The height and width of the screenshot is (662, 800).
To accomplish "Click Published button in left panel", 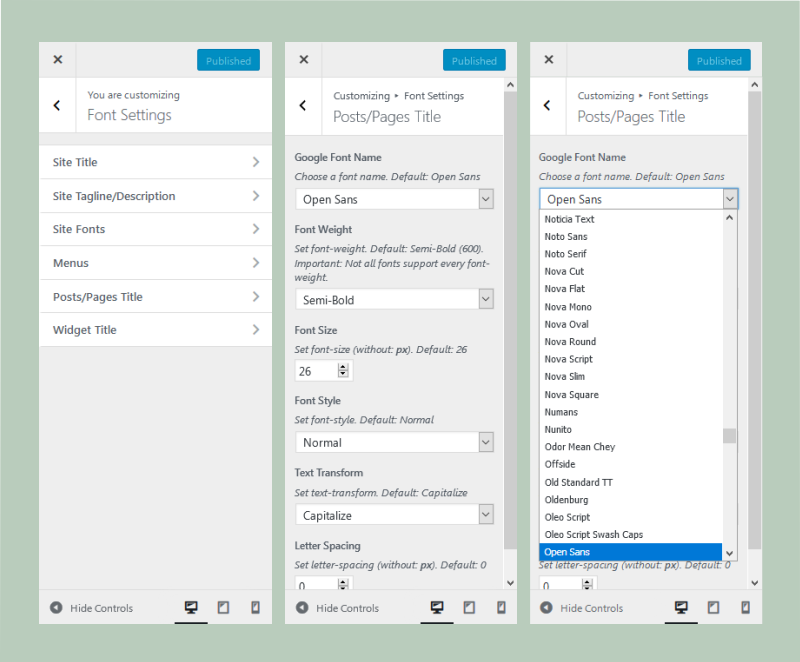I will 229,60.
